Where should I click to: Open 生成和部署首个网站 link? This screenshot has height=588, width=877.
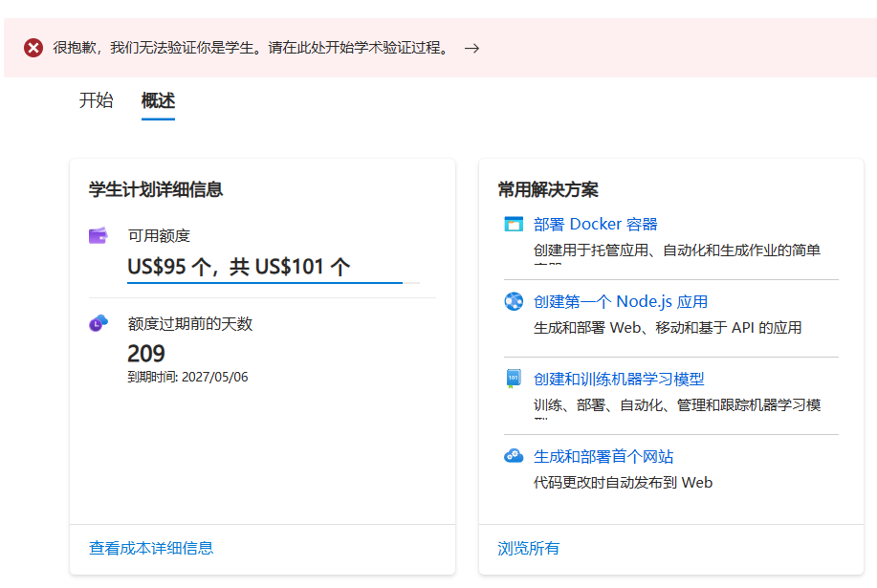(x=603, y=457)
